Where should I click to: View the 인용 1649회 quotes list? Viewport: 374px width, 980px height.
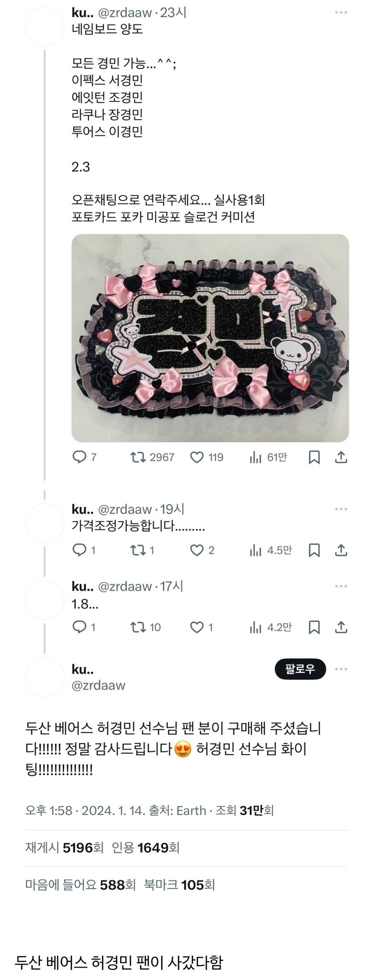click(x=145, y=848)
